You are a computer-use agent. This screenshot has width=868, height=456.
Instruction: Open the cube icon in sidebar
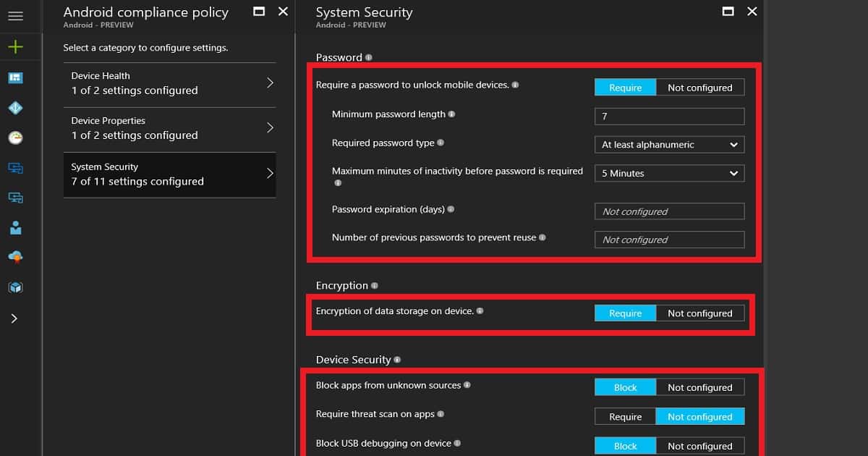point(15,287)
